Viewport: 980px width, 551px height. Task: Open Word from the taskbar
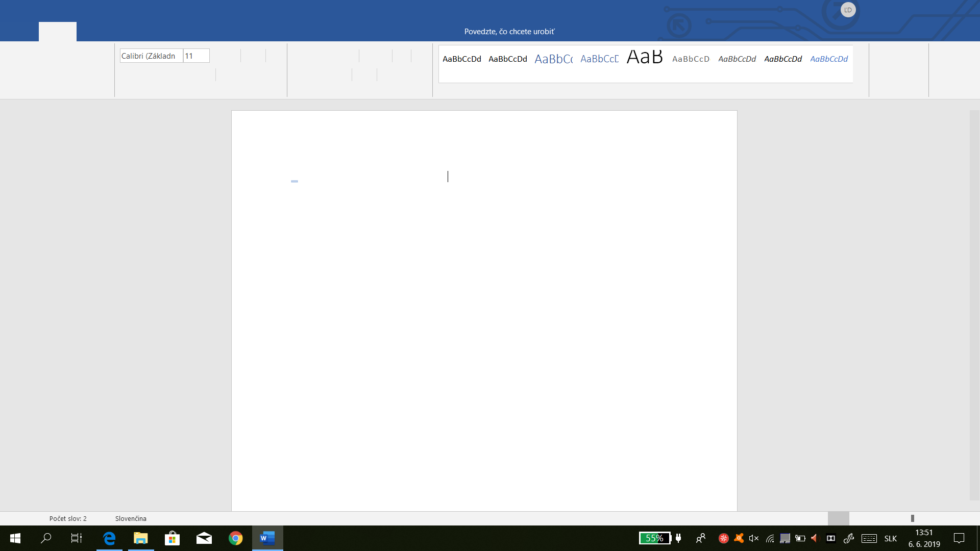[267, 538]
